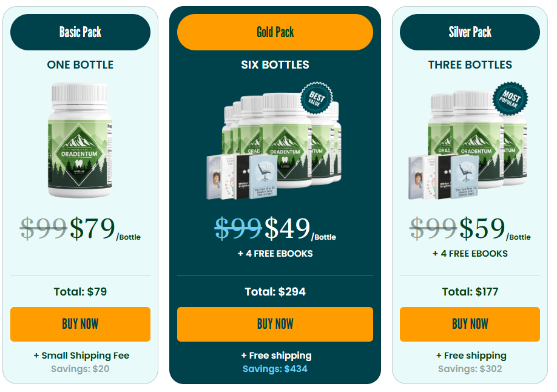Screen dimensions: 557x392
Task: Buy now the Silver Pack for $177
Action: pos(470,324)
